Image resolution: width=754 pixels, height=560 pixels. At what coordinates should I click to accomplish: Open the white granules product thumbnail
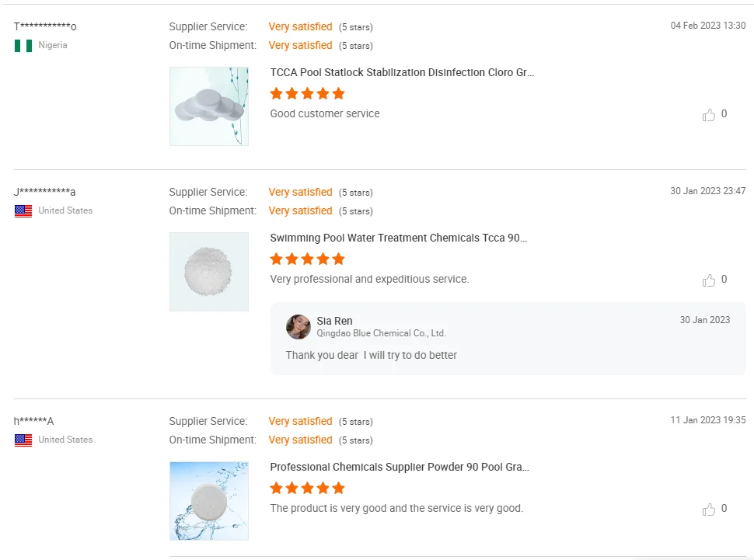(x=209, y=272)
